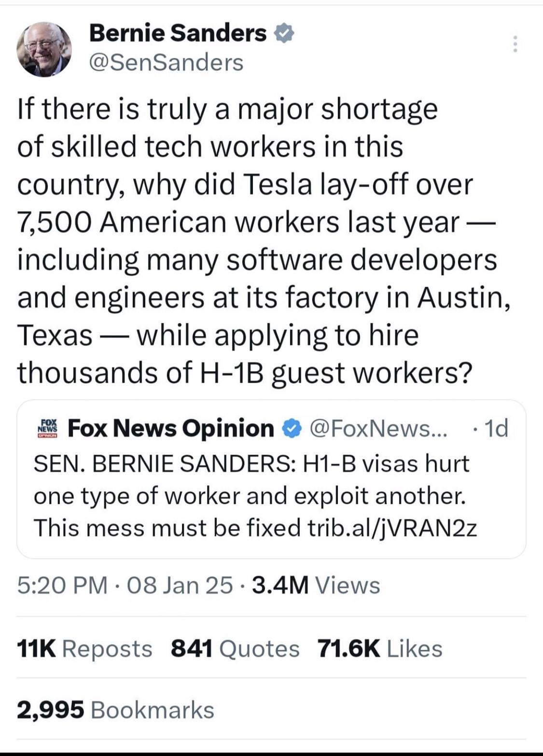Screen dimensions: 543x756
Task: Show the 71.6K Likes list
Action: [x=380, y=649]
